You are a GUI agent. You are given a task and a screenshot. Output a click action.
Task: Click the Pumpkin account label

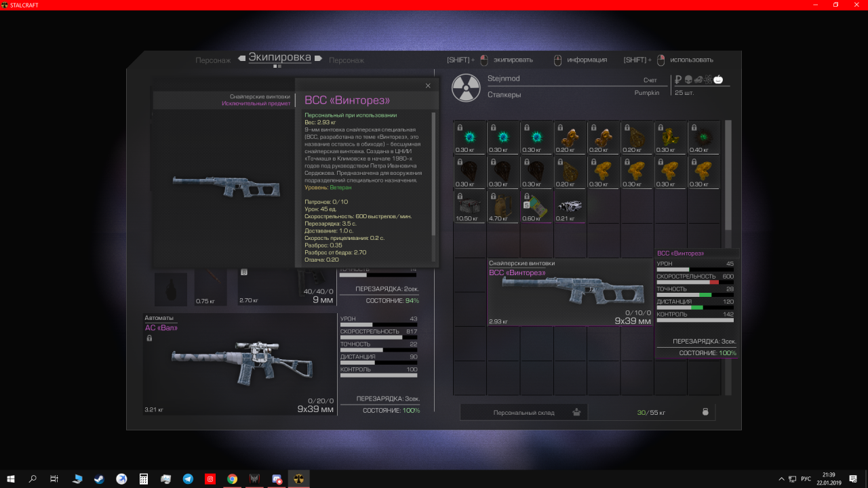(x=647, y=93)
